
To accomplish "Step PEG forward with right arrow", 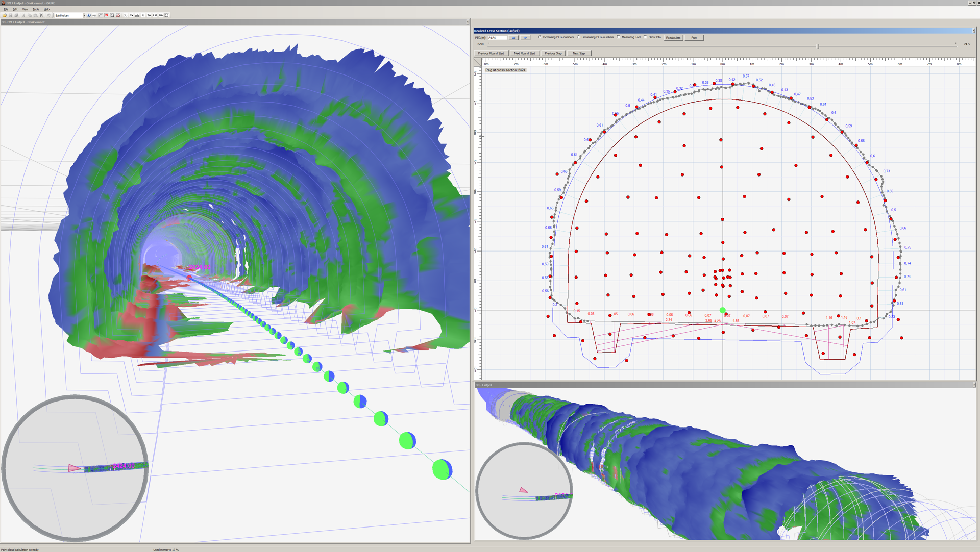I will [525, 38].
